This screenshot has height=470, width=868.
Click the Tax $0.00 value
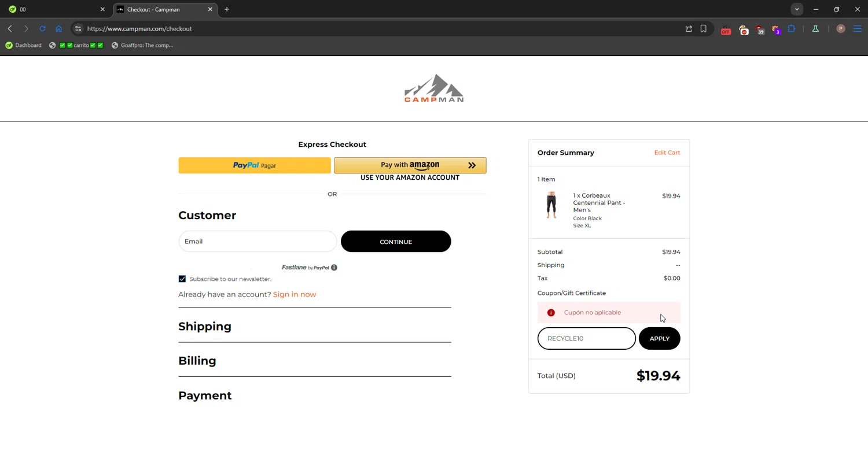672,278
